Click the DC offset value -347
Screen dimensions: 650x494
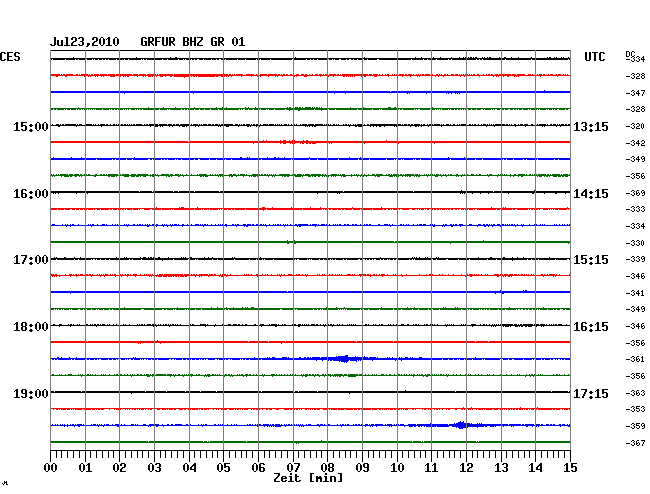click(x=635, y=93)
